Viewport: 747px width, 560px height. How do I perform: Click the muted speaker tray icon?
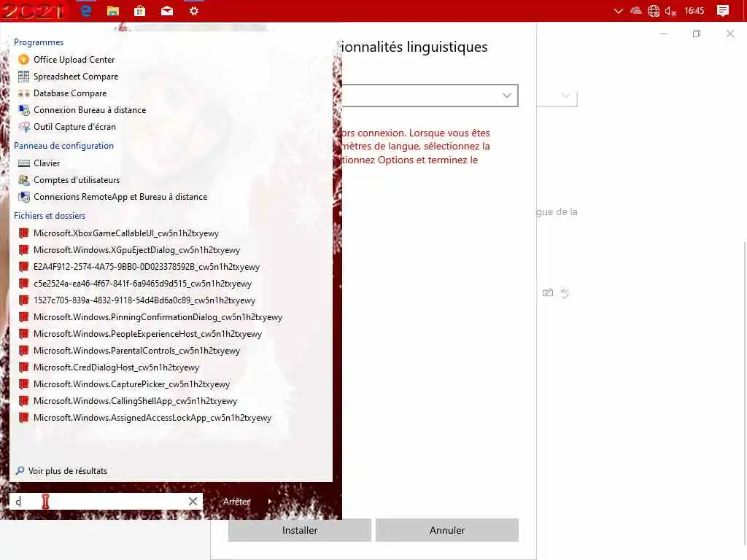coord(671,11)
